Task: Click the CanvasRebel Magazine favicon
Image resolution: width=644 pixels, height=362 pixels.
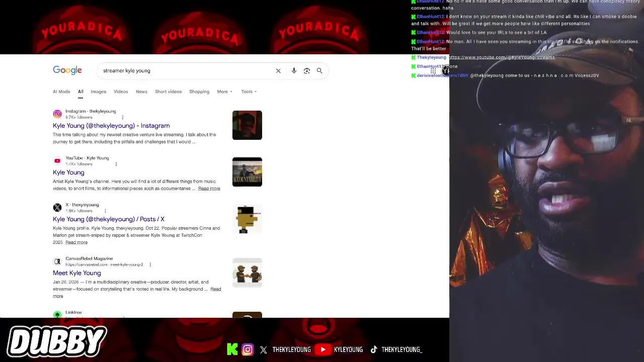Action: click(57, 261)
